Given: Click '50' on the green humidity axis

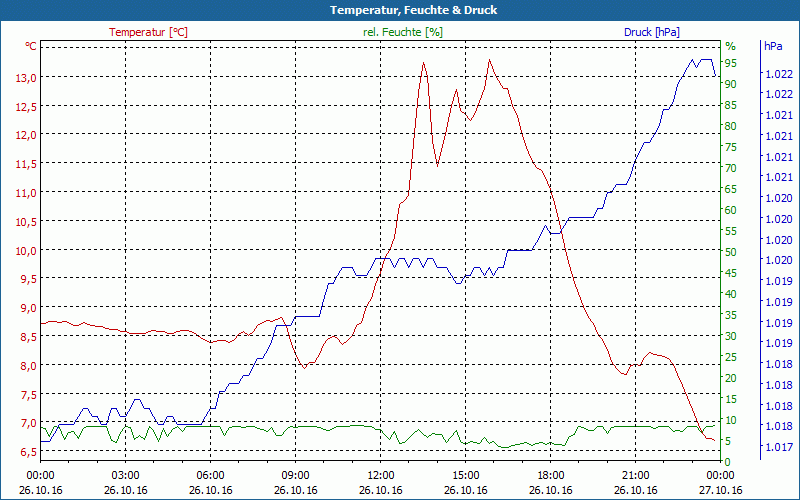Looking at the screenshot, I should (731, 252).
